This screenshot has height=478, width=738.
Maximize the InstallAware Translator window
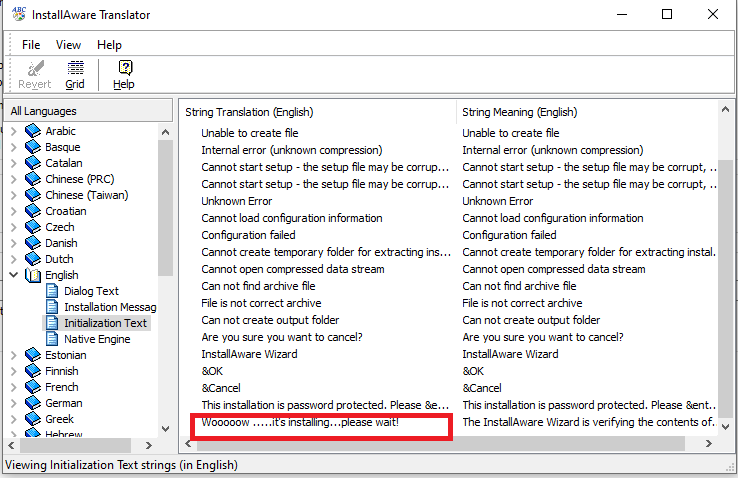pos(667,14)
